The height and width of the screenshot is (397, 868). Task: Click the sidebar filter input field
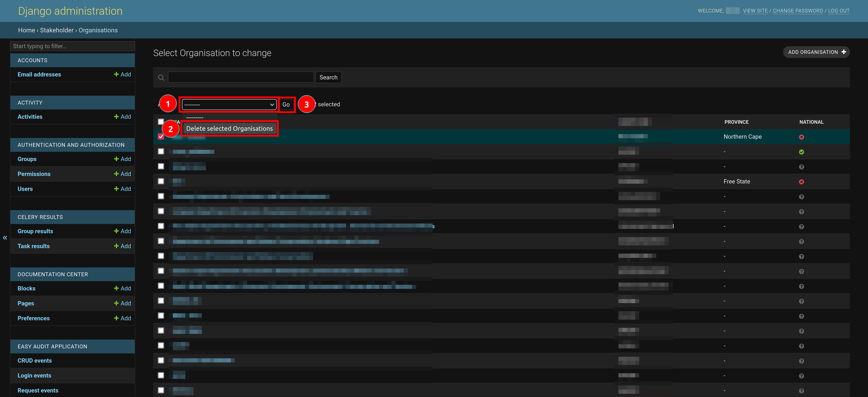72,46
